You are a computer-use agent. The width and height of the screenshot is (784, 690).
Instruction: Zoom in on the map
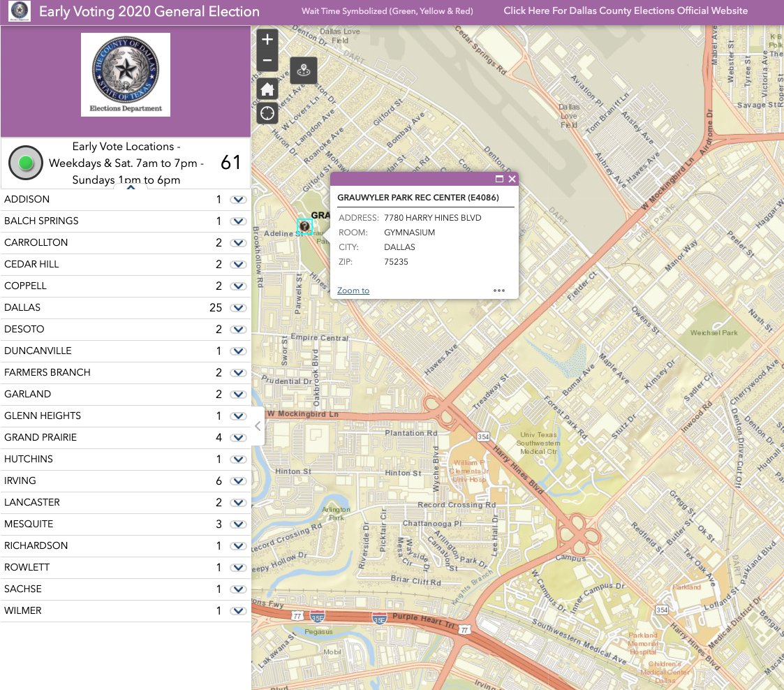(267, 40)
